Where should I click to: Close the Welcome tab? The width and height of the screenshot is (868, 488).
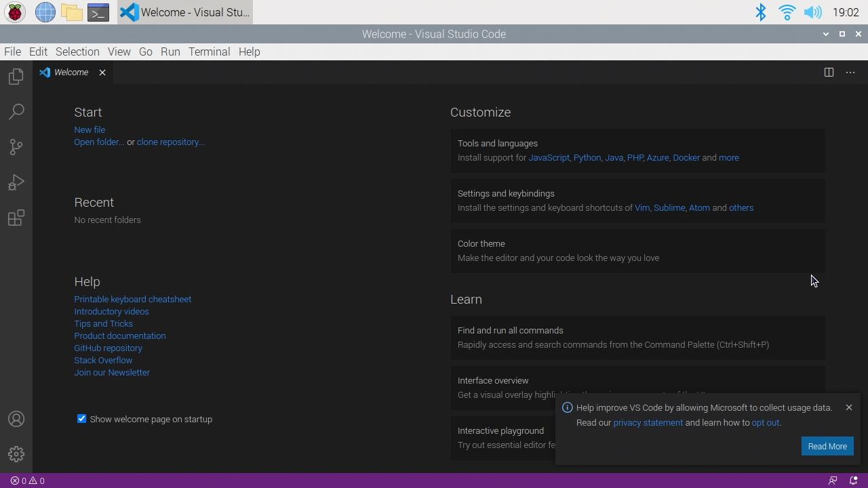click(x=102, y=73)
